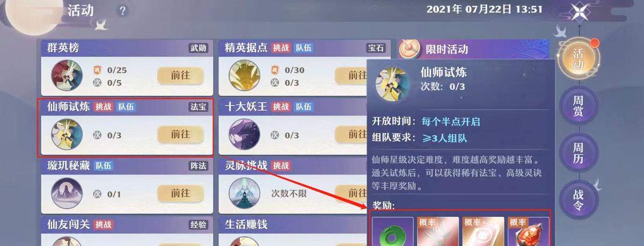Select the red gem reward item
This screenshot has height=246, width=644.
(x=529, y=232)
